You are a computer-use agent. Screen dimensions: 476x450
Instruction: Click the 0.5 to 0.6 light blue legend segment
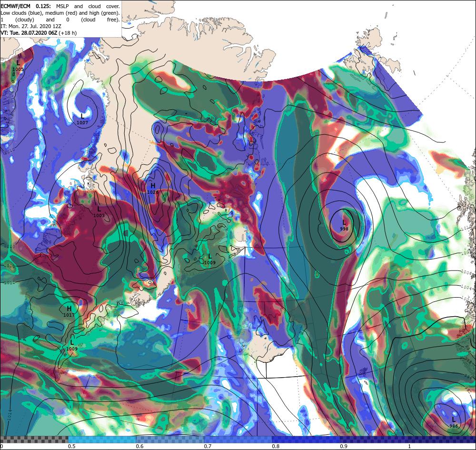coord(102,440)
